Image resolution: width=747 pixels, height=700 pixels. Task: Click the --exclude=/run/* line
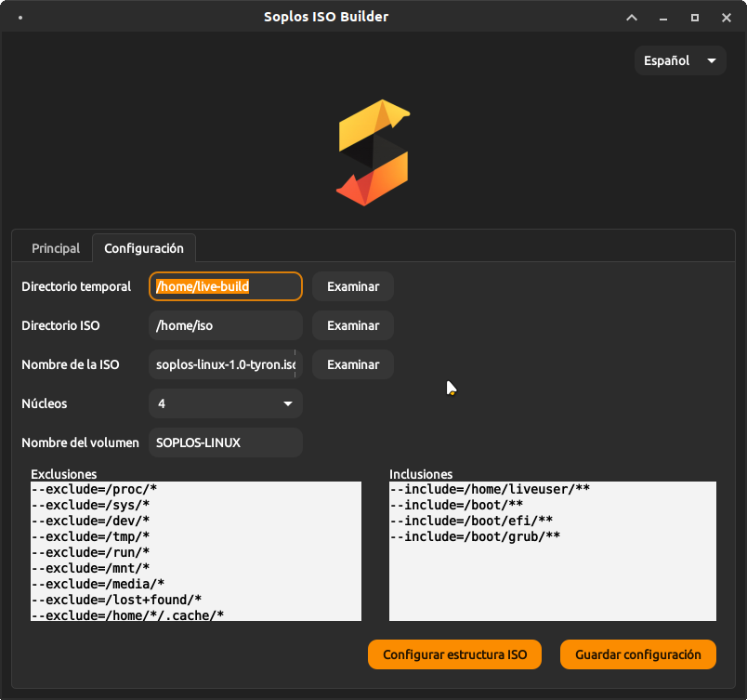90,552
